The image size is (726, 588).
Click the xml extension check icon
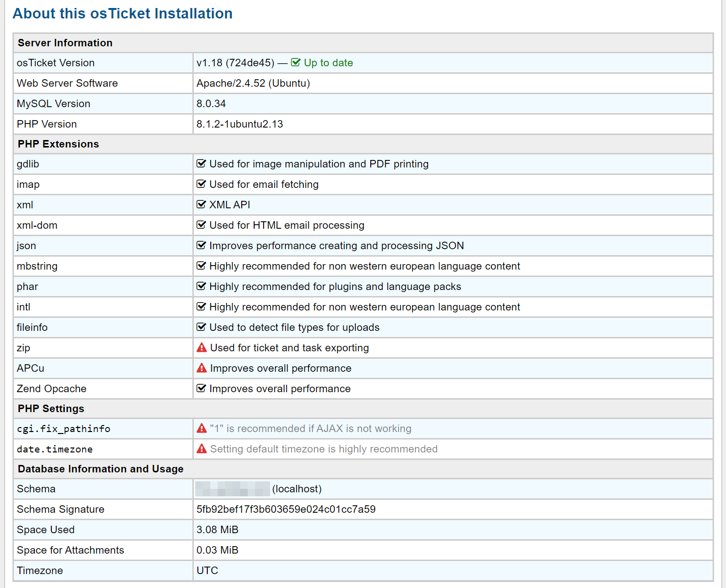(x=201, y=204)
